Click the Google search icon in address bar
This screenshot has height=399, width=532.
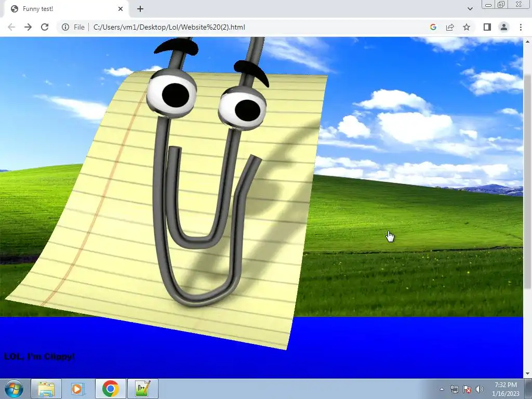433,27
